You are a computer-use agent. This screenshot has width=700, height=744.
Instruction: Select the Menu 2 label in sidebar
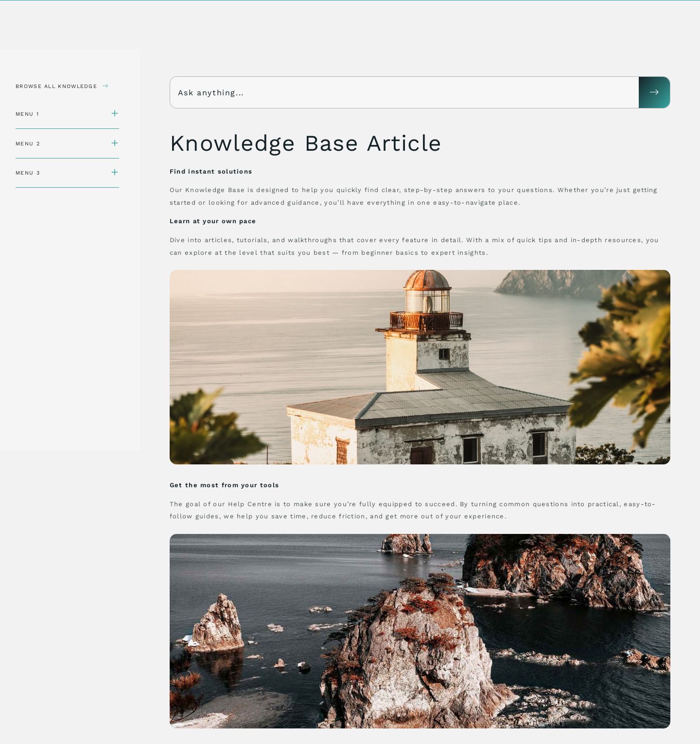(x=28, y=144)
